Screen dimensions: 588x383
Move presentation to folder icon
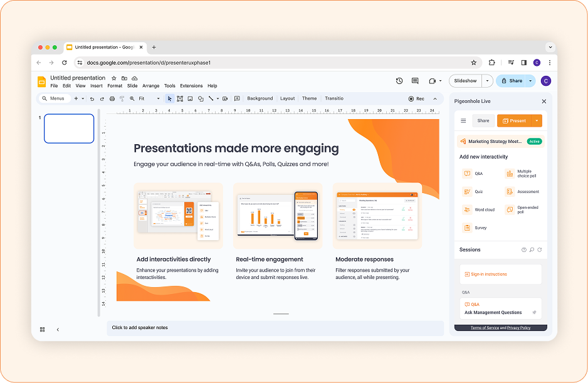(124, 78)
